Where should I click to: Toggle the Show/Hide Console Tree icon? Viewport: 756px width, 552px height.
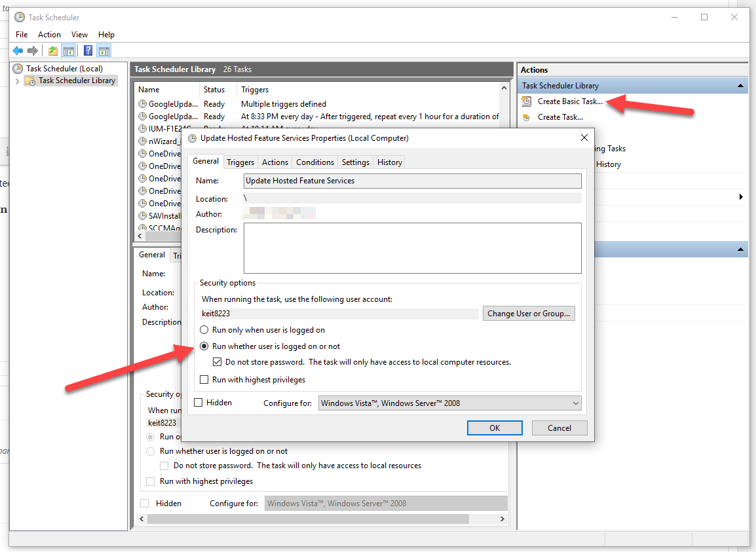click(x=69, y=50)
